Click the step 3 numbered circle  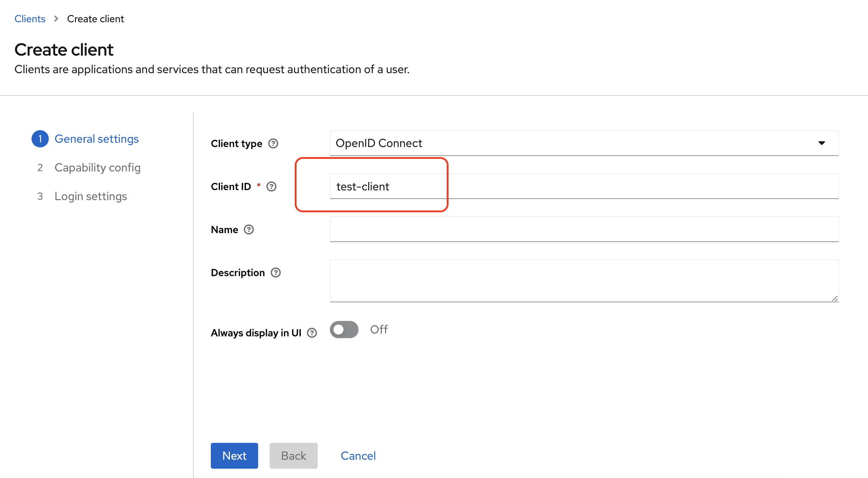(40, 196)
